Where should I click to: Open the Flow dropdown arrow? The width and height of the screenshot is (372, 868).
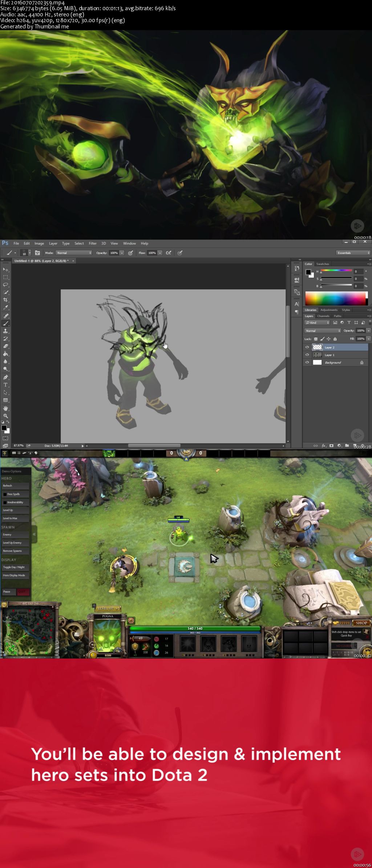click(x=160, y=253)
